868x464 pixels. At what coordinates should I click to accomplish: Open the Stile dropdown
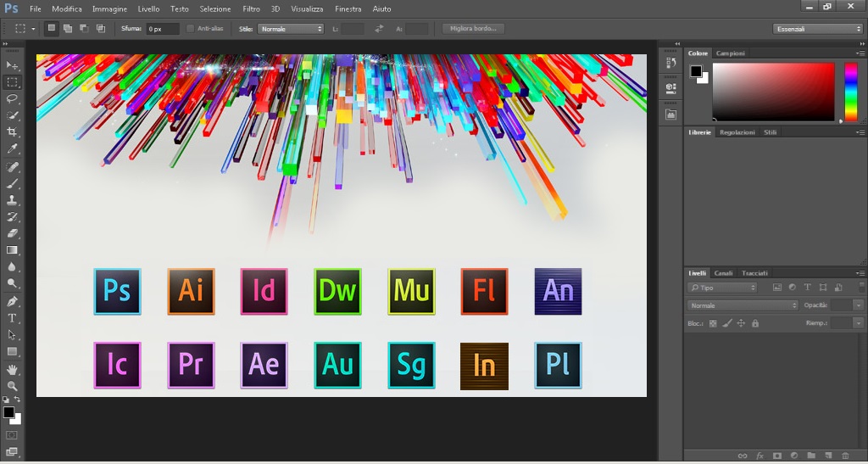(x=291, y=29)
